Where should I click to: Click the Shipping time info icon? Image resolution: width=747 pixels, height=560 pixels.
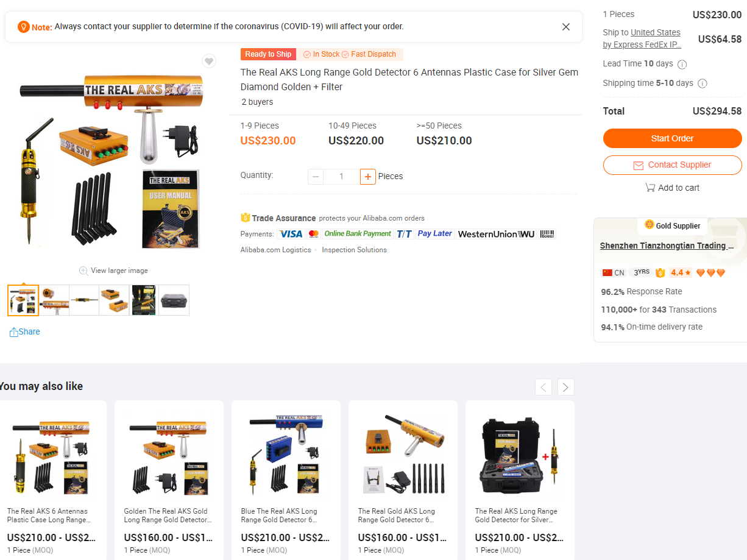(x=702, y=83)
